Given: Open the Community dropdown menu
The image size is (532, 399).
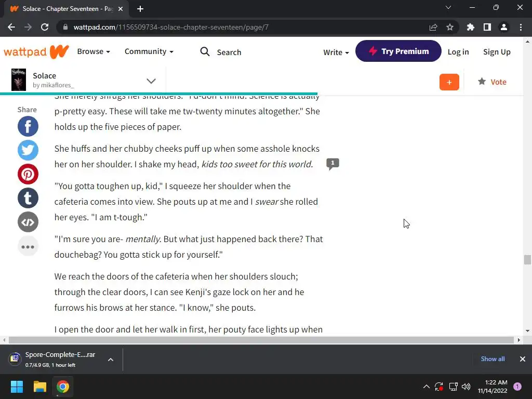Looking at the screenshot, I should 149,51.
